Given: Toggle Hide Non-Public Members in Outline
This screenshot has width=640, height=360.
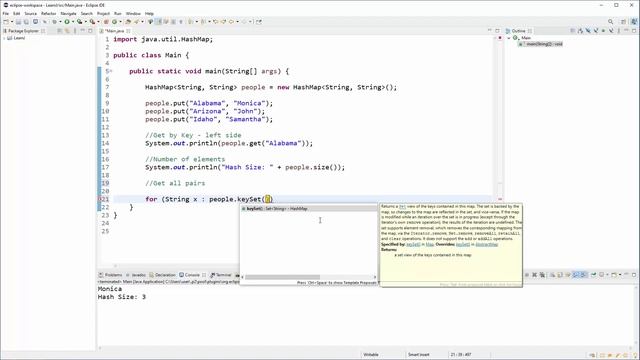Looking at the screenshot, I should 604,31.
